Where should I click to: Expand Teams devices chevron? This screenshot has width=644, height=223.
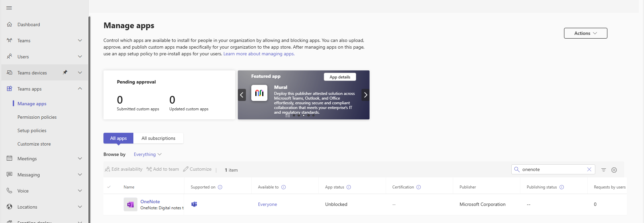80,73
